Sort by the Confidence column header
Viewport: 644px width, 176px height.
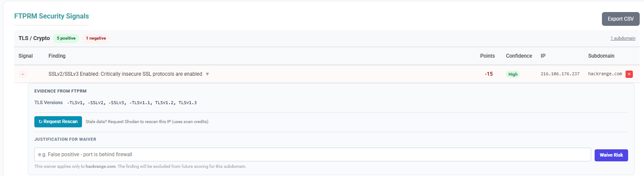tap(519, 56)
